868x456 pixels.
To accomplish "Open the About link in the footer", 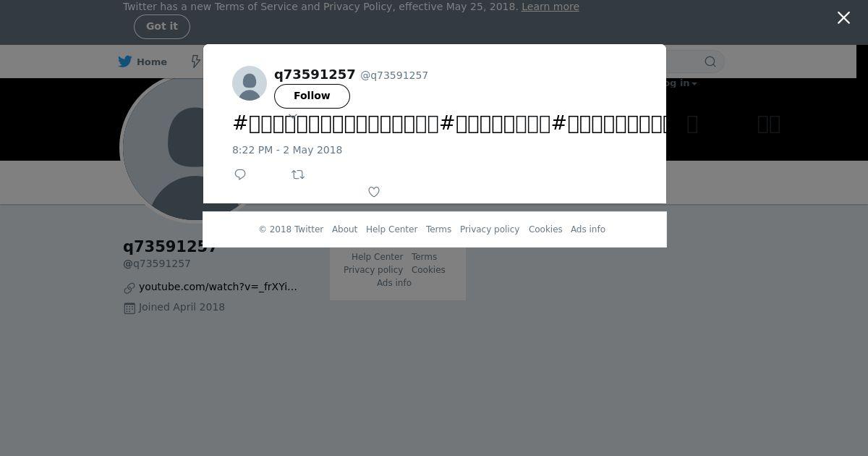I will 344,229.
